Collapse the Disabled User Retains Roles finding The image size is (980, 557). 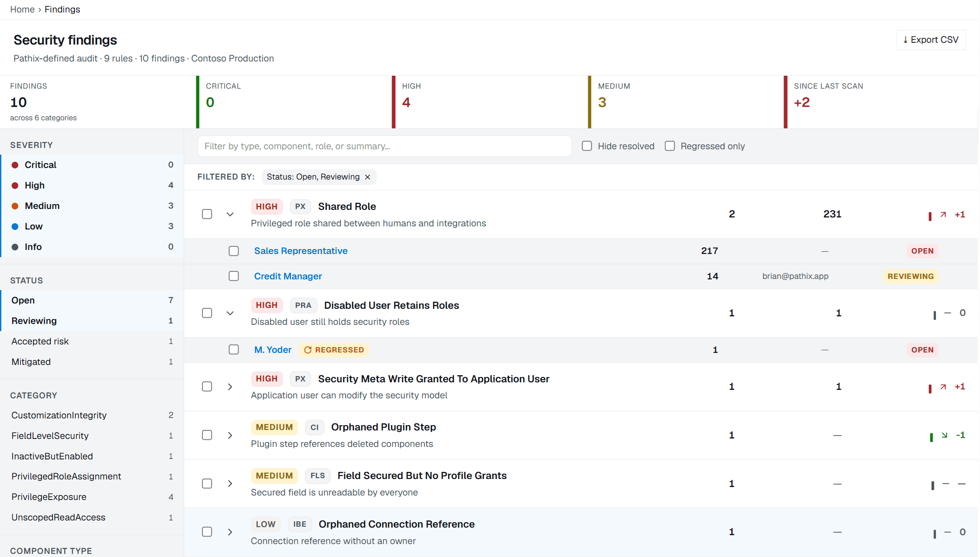pos(230,313)
